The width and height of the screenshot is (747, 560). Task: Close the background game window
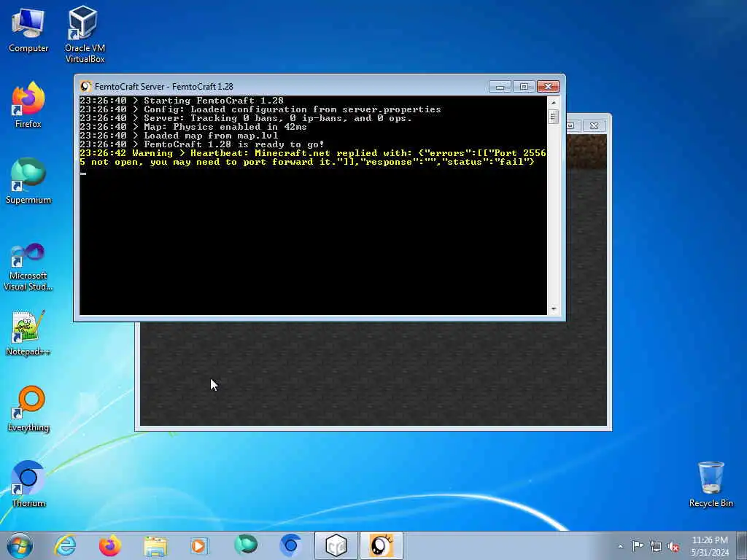click(x=594, y=125)
